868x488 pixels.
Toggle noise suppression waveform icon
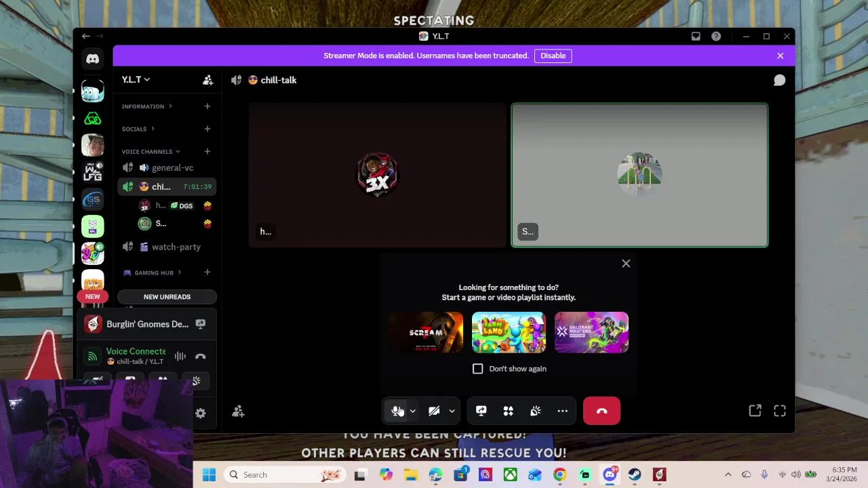click(180, 357)
